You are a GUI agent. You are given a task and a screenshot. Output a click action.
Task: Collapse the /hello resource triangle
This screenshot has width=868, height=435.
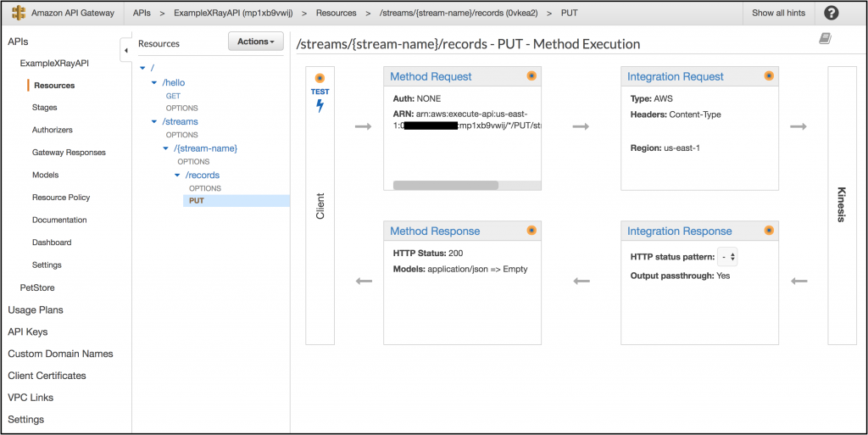(154, 82)
